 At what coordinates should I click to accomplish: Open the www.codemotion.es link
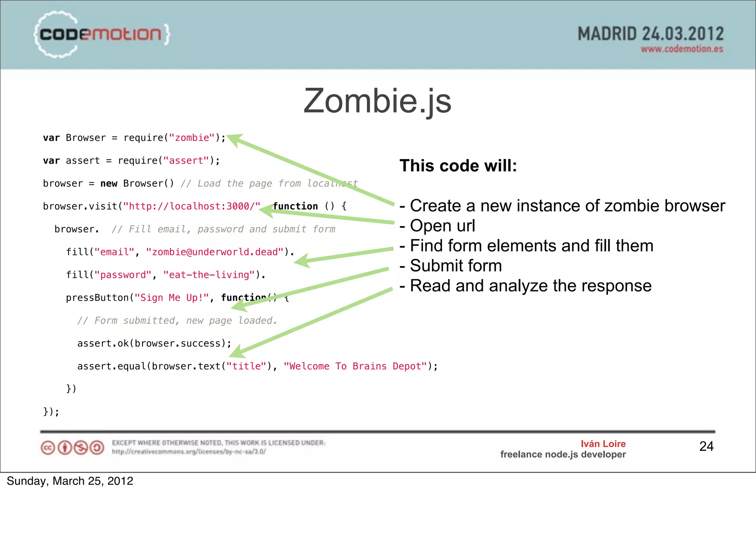pyautogui.click(x=682, y=49)
